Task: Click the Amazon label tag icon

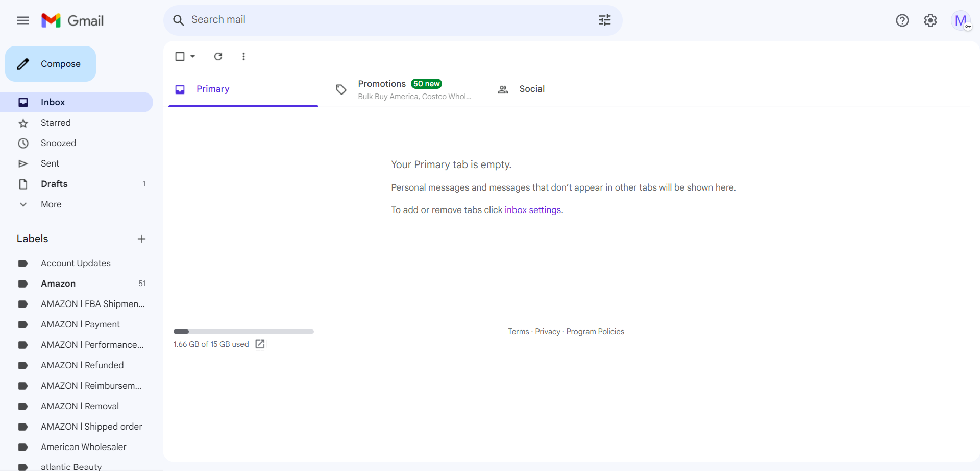Action: 23,284
